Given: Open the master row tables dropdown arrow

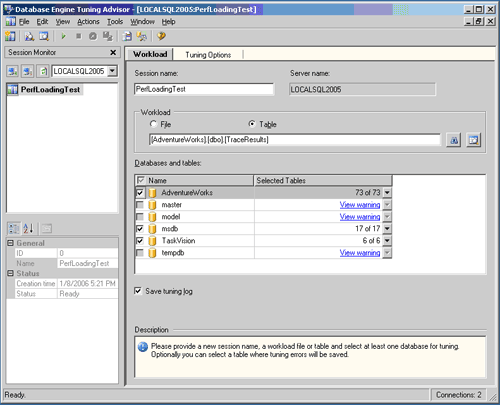Looking at the screenshot, I should (x=387, y=205).
